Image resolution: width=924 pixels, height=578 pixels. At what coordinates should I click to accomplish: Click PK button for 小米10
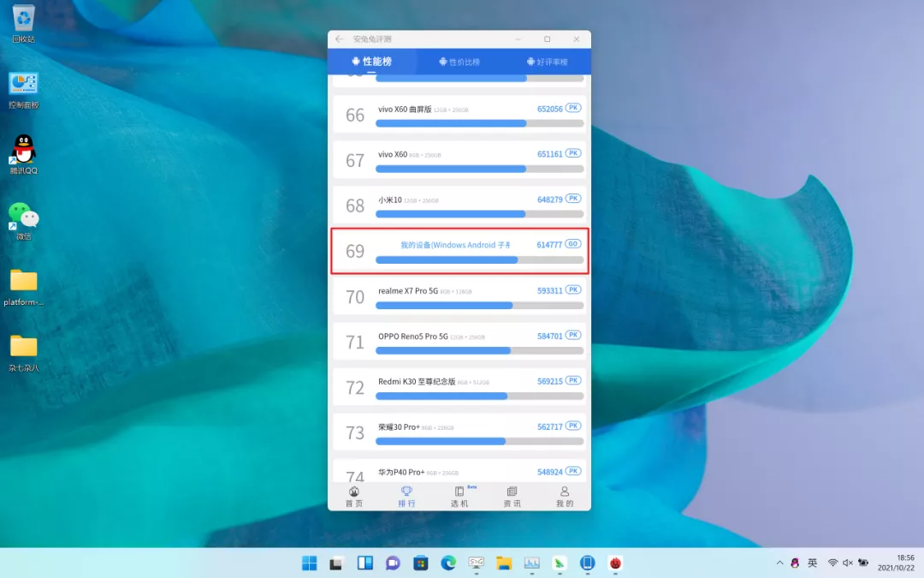coord(573,199)
